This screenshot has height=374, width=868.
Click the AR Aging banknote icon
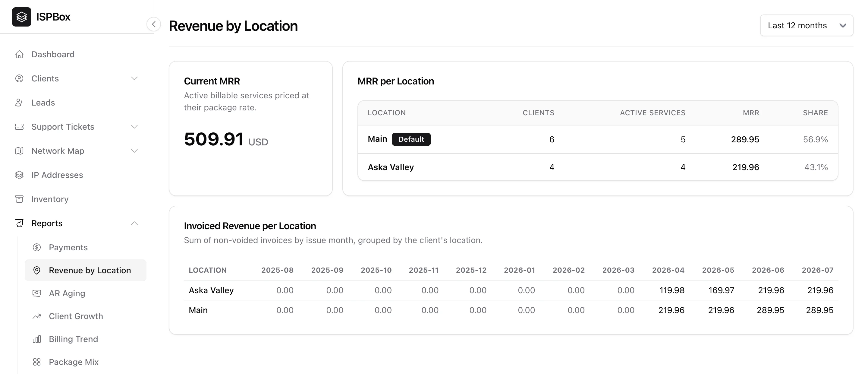tap(37, 293)
